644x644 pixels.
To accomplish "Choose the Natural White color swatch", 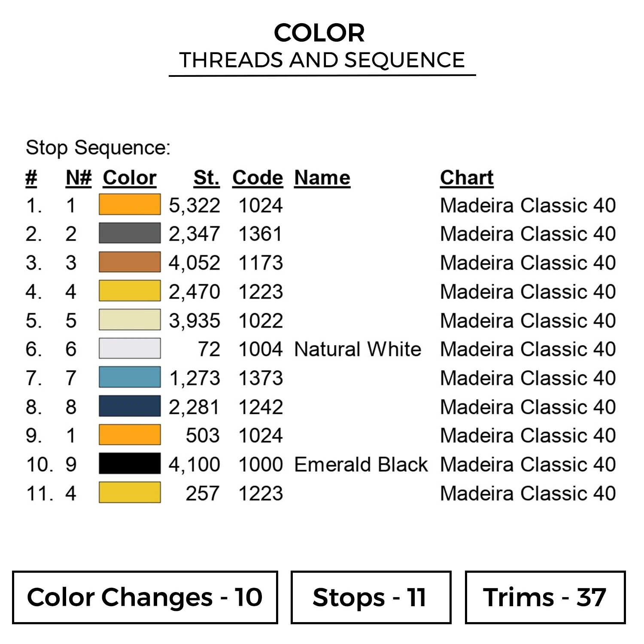I will [130, 349].
